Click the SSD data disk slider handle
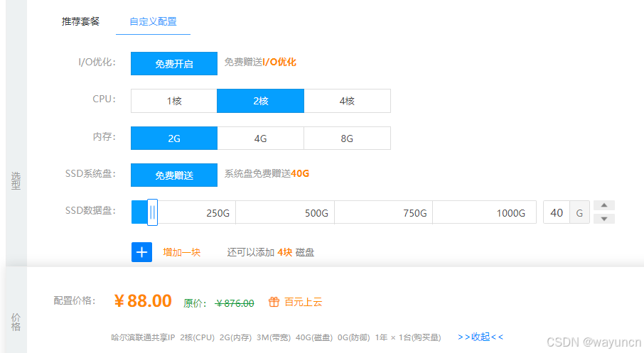This screenshot has height=353, width=644. (x=152, y=212)
